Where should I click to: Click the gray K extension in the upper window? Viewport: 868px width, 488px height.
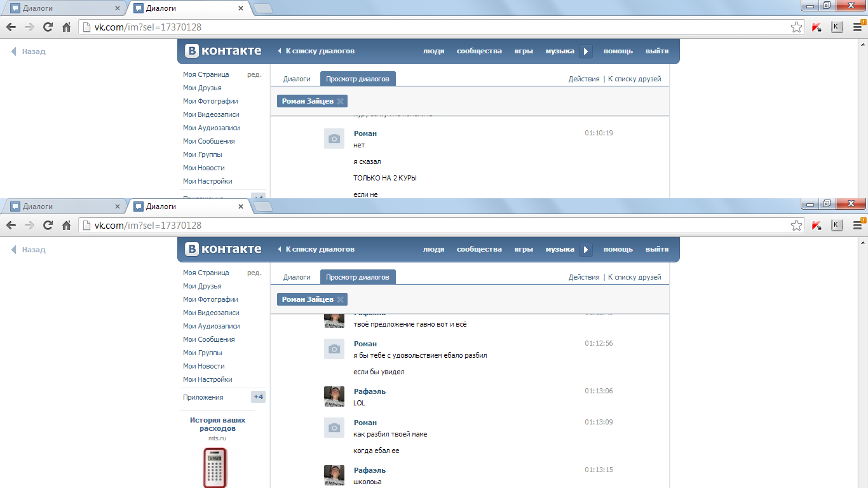(837, 27)
